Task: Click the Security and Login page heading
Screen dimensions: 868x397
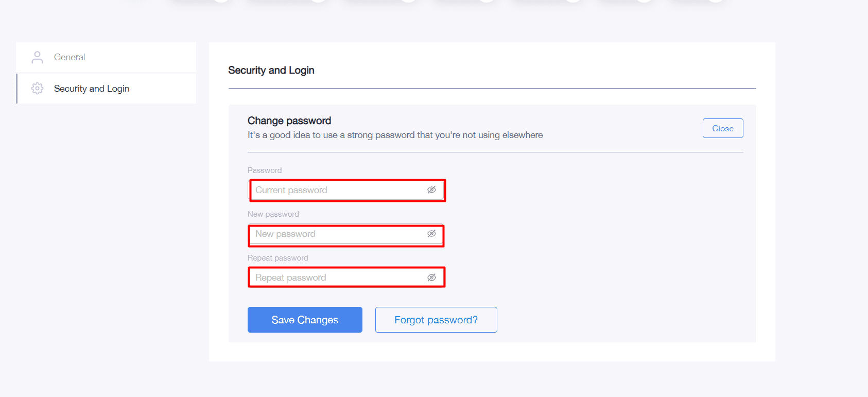Action: (x=271, y=70)
